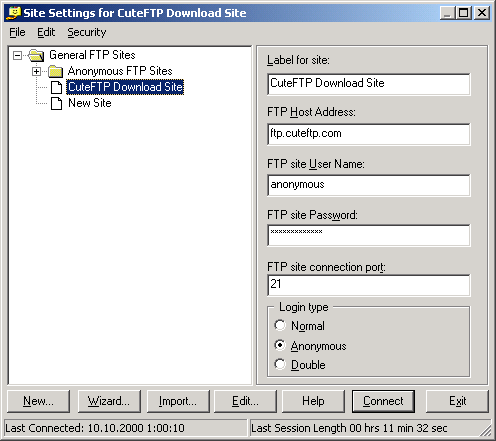496x441 pixels.
Task: Select New Site in the site tree
Action: tap(90, 103)
